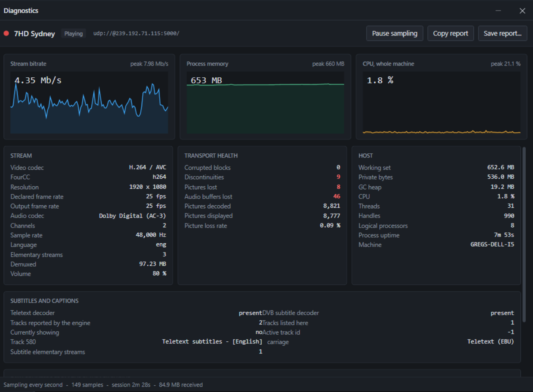Viewport: 533px width, 392px height.
Task: Select the 653 MB memory reading
Action: tap(206, 80)
